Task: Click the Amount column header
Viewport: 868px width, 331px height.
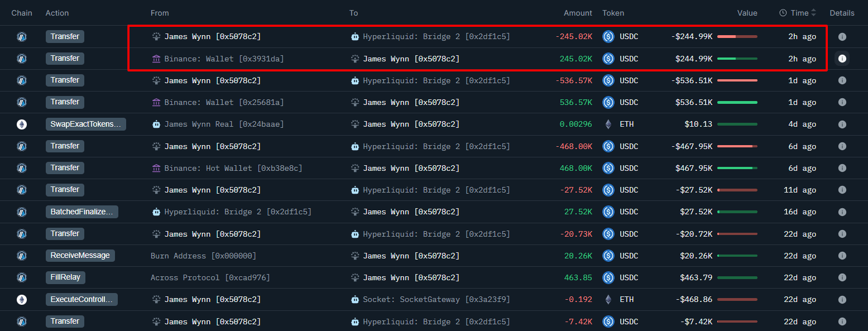Action: [578, 13]
